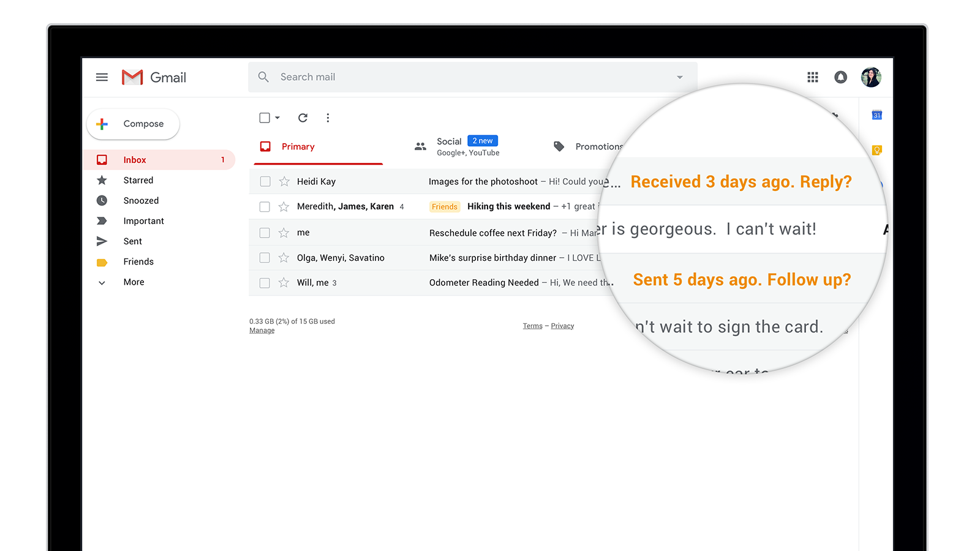The height and width of the screenshot is (551, 980).
Task: Select the Olga, Wenyi, Savatino checkbox
Action: (x=265, y=258)
